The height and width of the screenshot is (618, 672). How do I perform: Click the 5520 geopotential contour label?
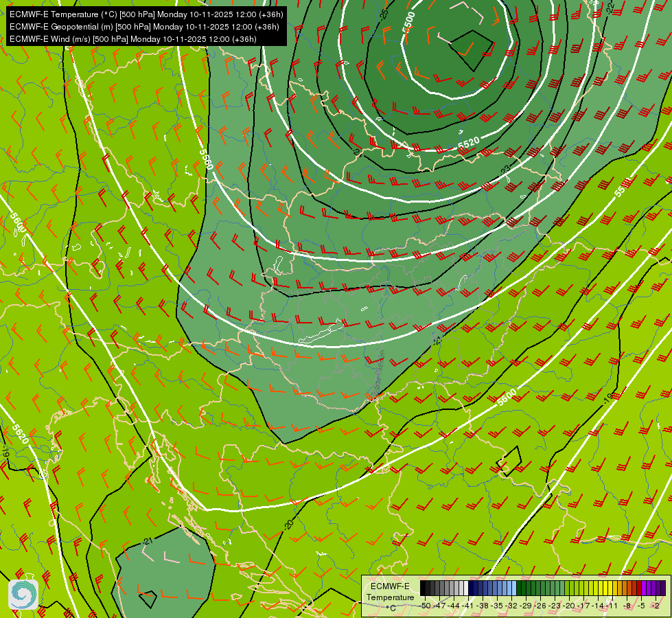469,144
